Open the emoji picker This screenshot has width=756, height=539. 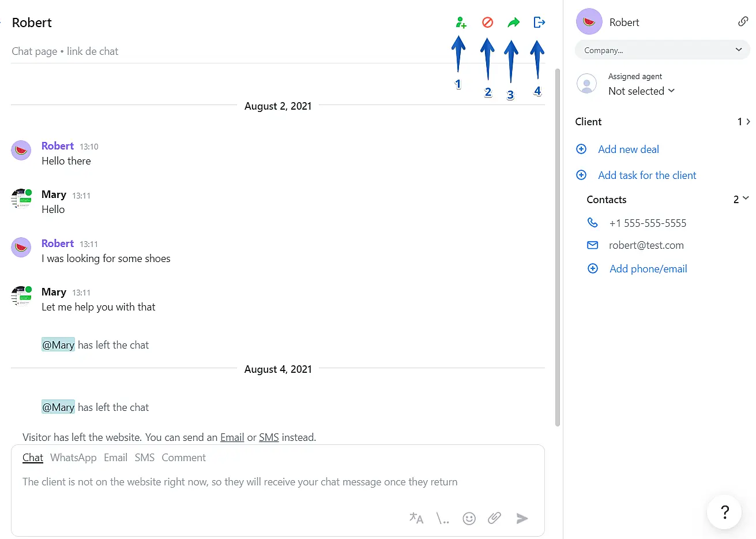(469, 518)
